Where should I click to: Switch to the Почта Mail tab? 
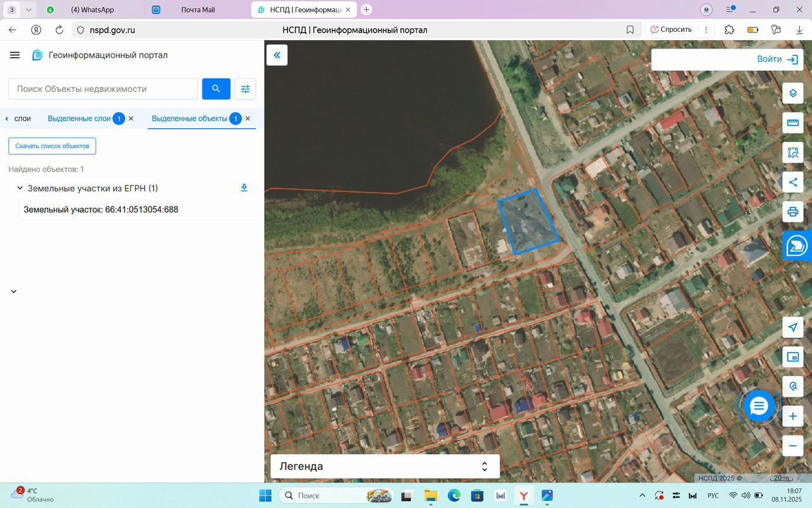(x=198, y=10)
